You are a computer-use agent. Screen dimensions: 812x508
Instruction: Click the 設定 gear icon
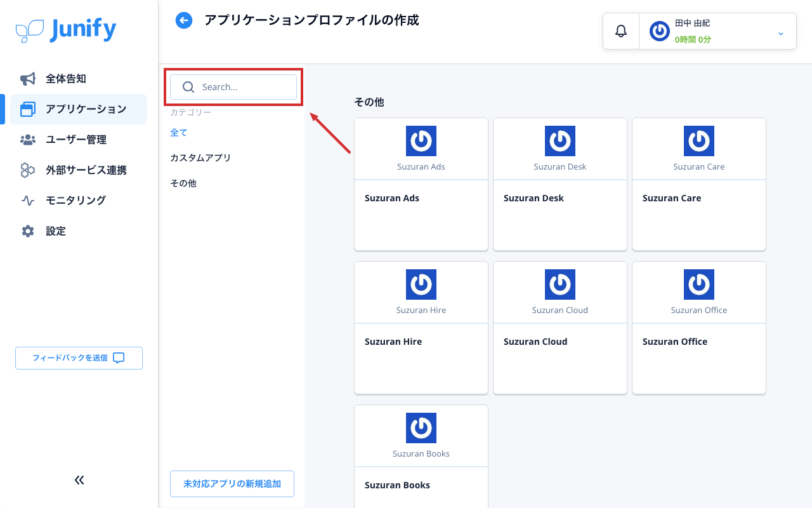click(28, 231)
